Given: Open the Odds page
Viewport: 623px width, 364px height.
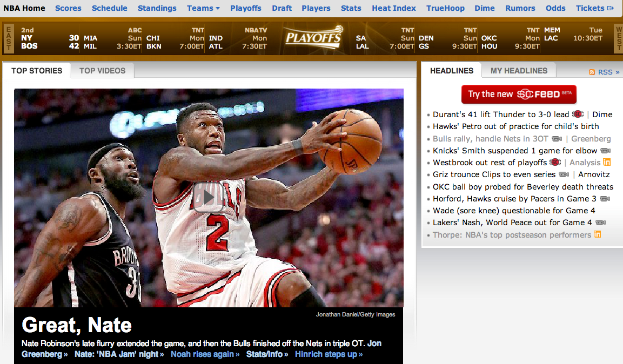Looking at the screenshot, I should pos(555,8).
